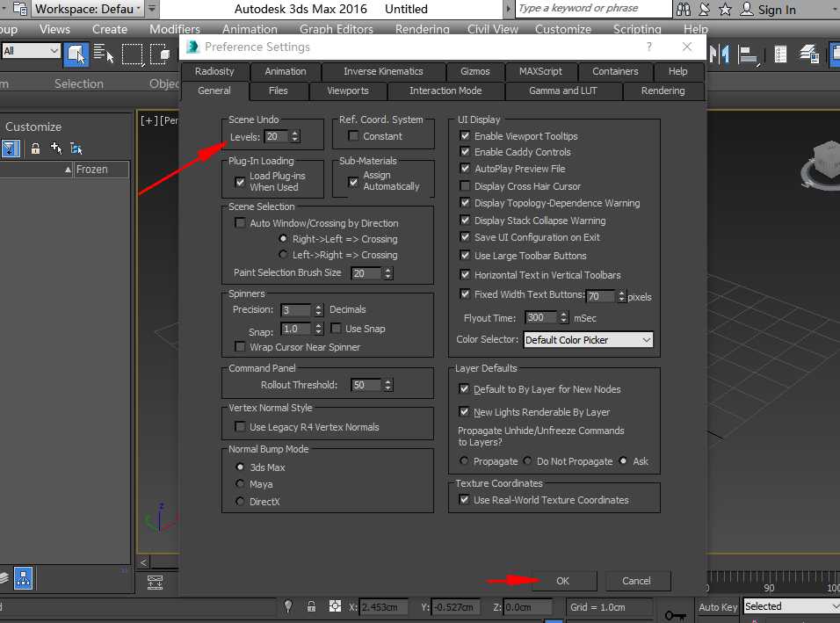Open the MAXScript tab

click(540, 71)
